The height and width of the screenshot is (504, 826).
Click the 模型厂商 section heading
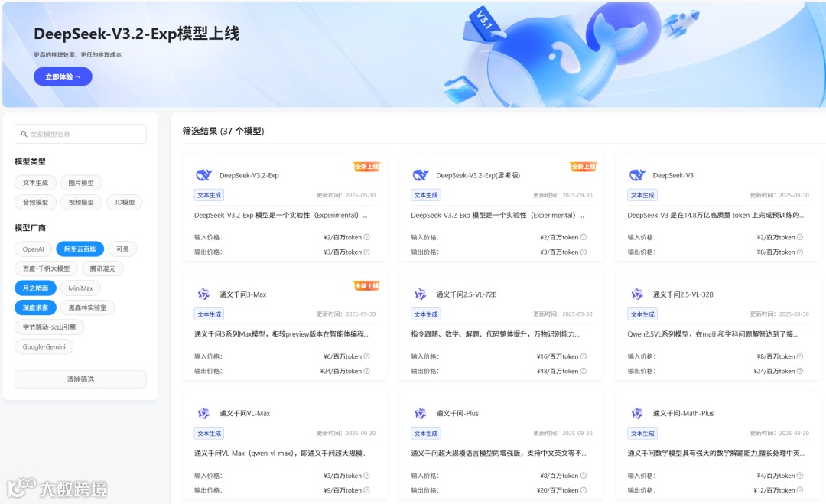click(x=30, y=227)
